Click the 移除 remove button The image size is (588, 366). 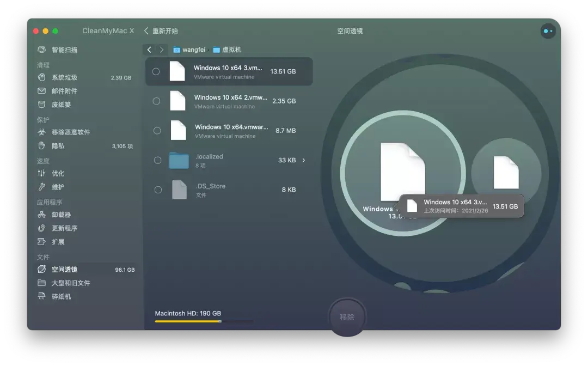pos(347,317)
